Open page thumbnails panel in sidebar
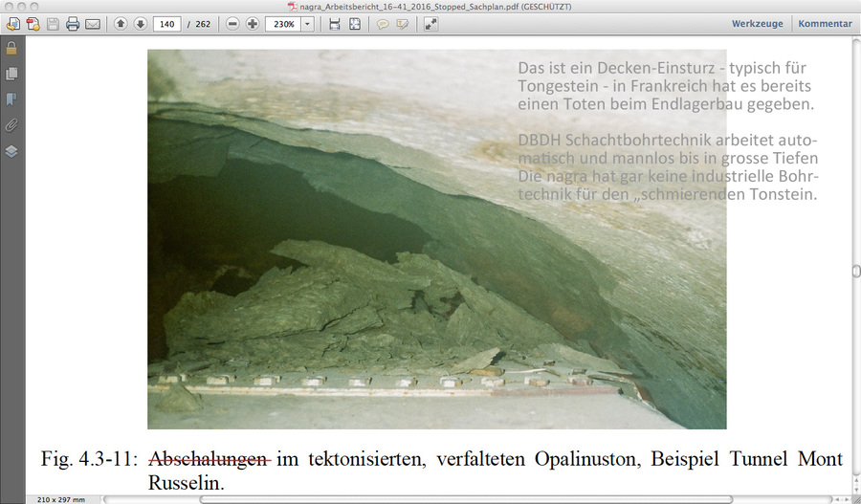Viewport: 861px width, 504px height. tap(11, 74)
